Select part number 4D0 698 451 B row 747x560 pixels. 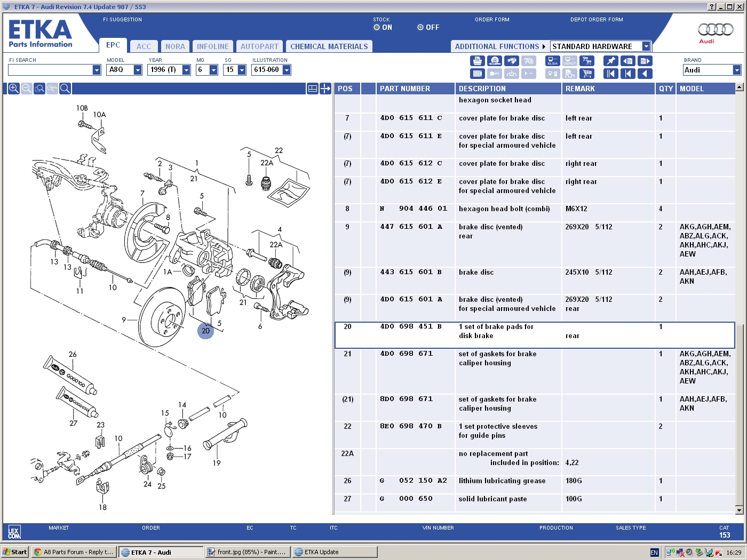pyautogui.click(x=535, y=335)
